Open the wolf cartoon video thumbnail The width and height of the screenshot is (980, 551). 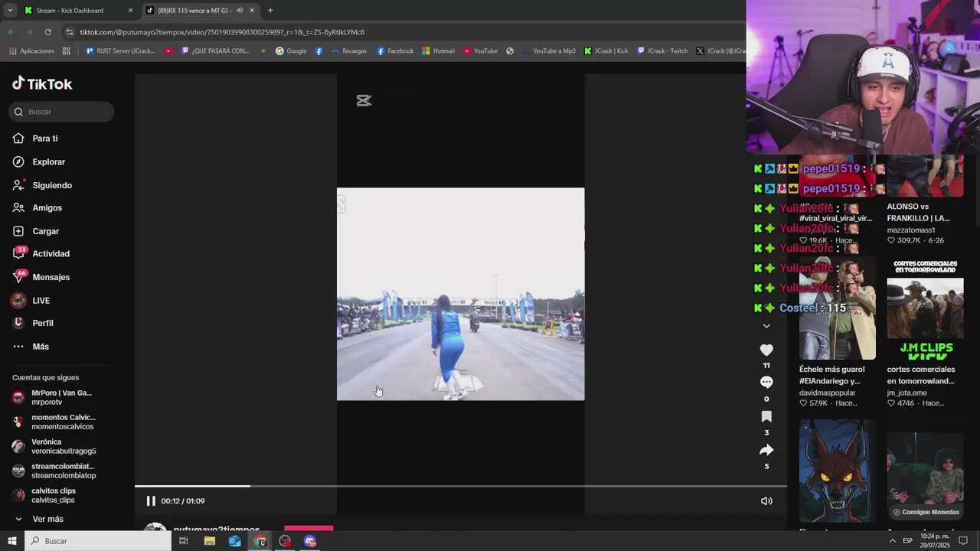pyautogui.click(x=838, y=471)
